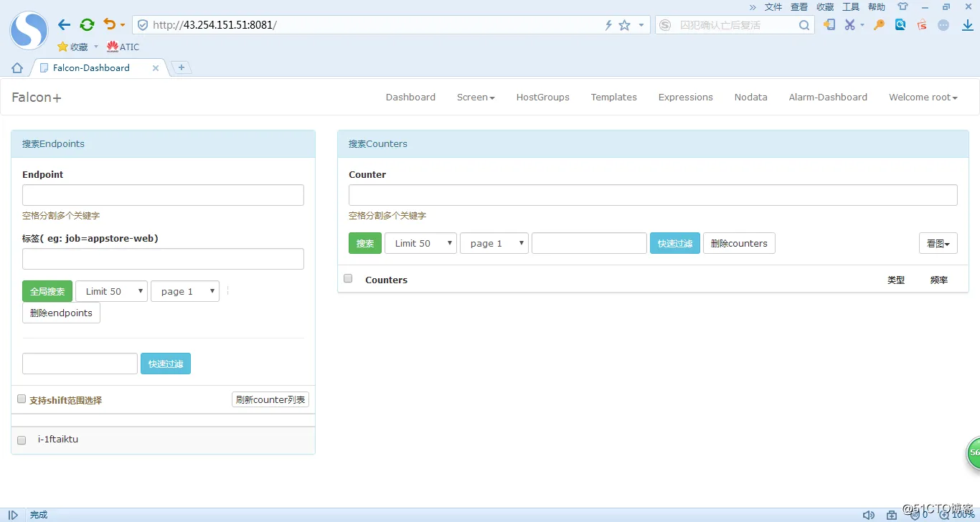The width and height of the screenshot is (980, 522).
Task: Go to HostGroups page
Action: 542,97
